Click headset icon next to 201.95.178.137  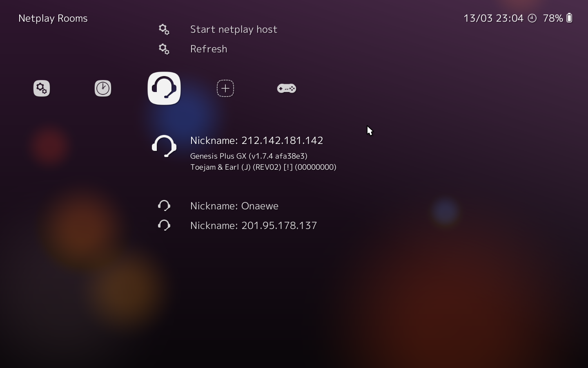164,225
